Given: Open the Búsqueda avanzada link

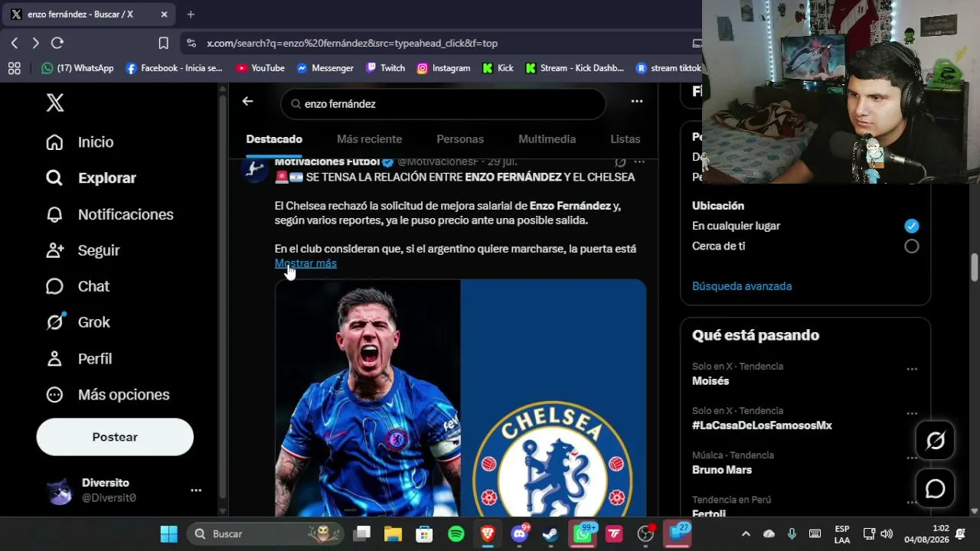Looking at the screenshot, I should 742,286.
